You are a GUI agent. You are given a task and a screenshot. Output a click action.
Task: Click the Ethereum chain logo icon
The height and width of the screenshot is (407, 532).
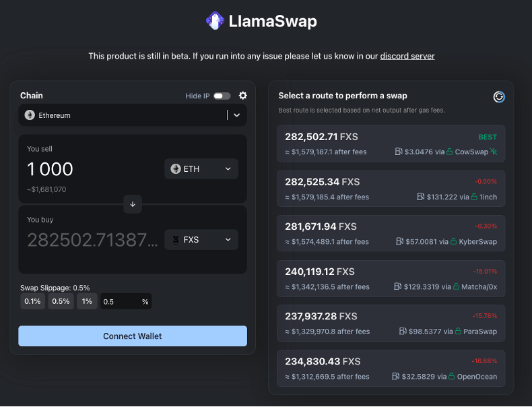30,115
